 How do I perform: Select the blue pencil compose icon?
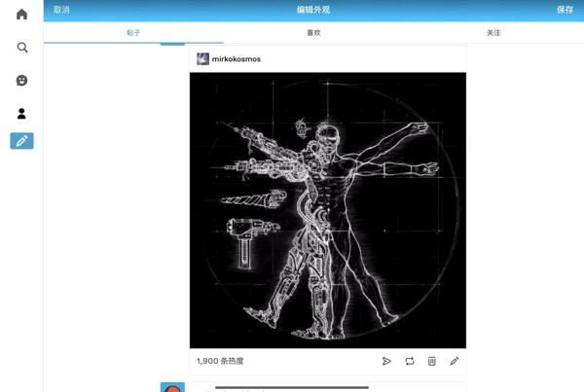pyautogui.click(x=21, y=141)
